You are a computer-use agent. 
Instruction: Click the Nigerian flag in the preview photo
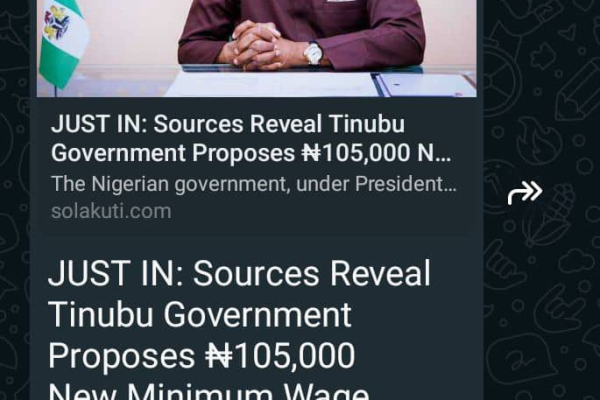62,42
